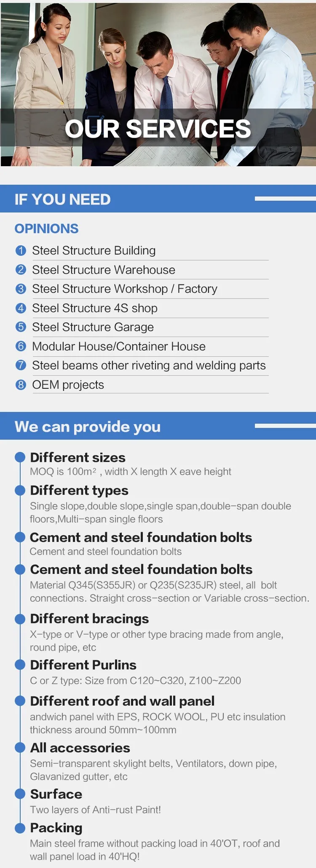
Task: Click the OUR SERVICES banner title
Action: pos(158,129)
